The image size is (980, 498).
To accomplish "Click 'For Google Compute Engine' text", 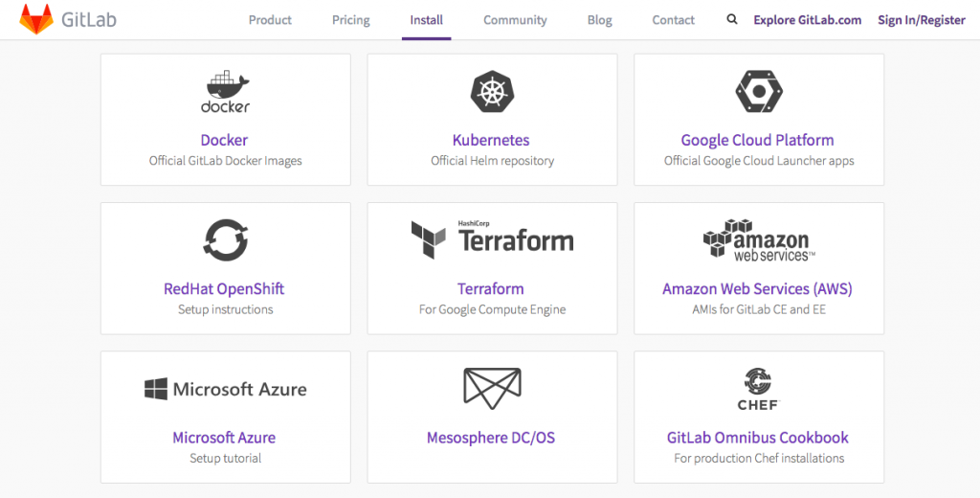I will pos(493,309).
